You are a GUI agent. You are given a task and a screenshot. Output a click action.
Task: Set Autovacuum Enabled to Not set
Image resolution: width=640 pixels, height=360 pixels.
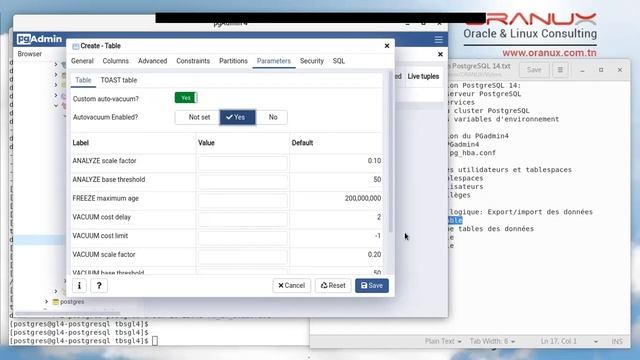pos(199,117)
